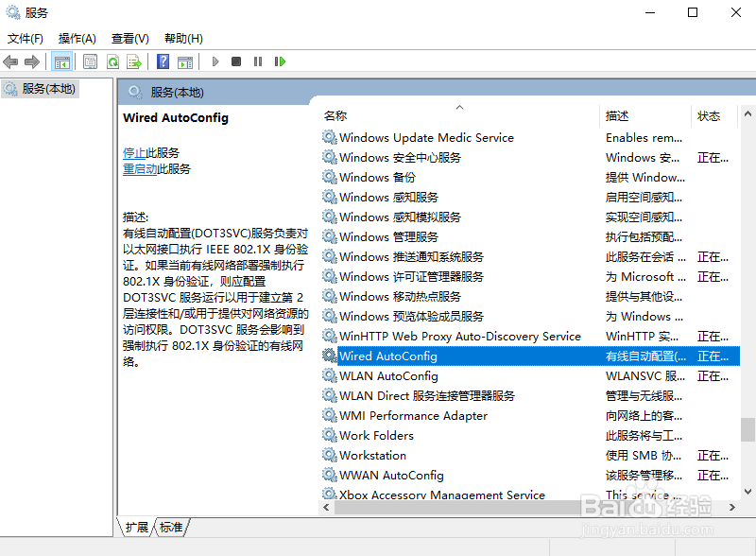756x556 pixels.
Task: Open service properties via properties icon
Action: [x=90, y=61]
